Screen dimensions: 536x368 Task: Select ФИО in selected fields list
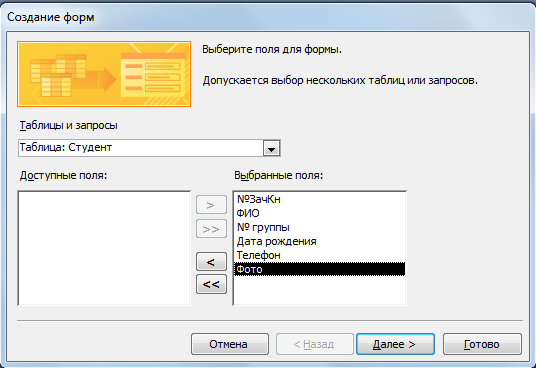pyautogui.click(x=319, y=213)
